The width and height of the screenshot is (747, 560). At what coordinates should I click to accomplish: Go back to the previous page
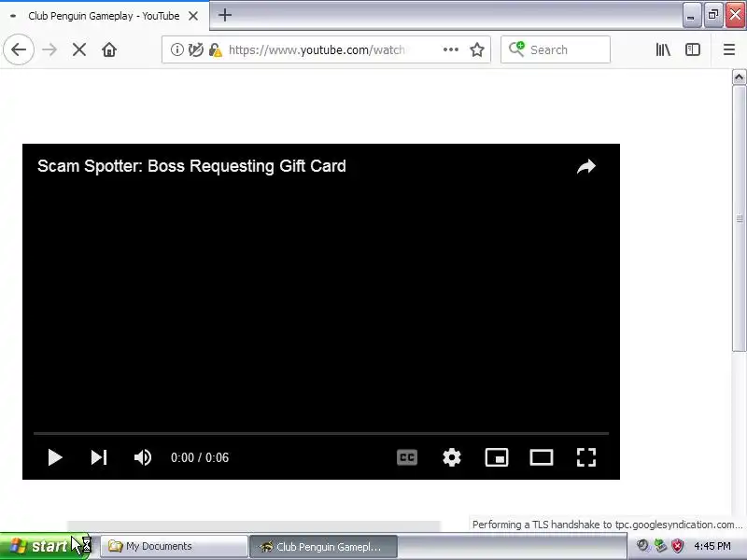tap(19, 49)
